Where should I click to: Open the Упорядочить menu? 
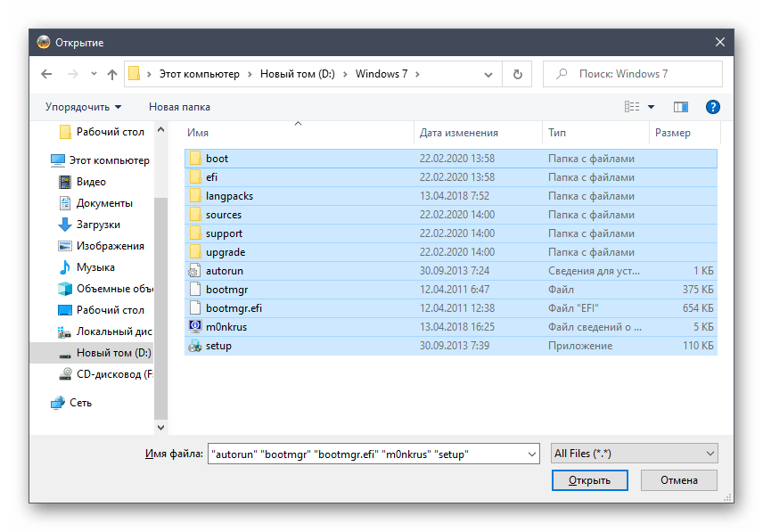pos(83,107)
